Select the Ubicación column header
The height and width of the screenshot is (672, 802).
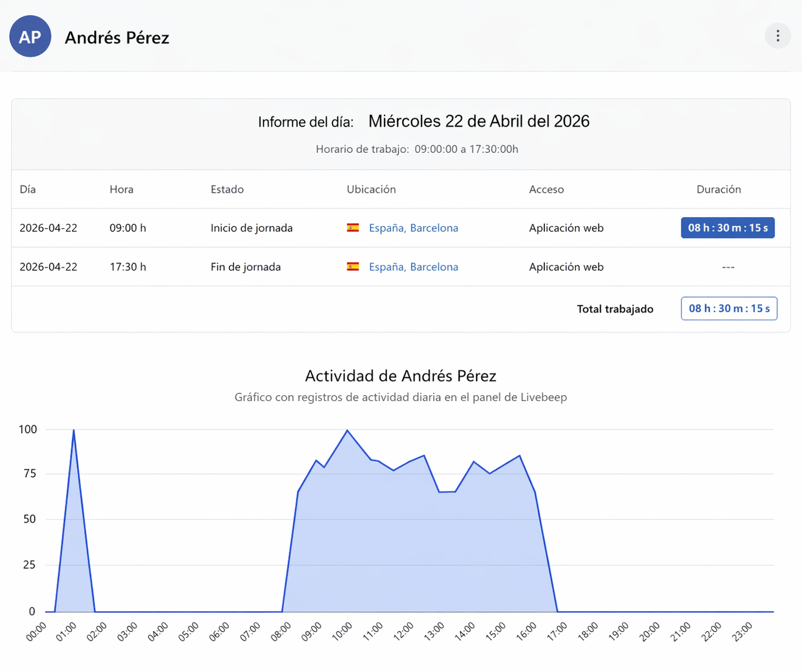coord(371,189)
